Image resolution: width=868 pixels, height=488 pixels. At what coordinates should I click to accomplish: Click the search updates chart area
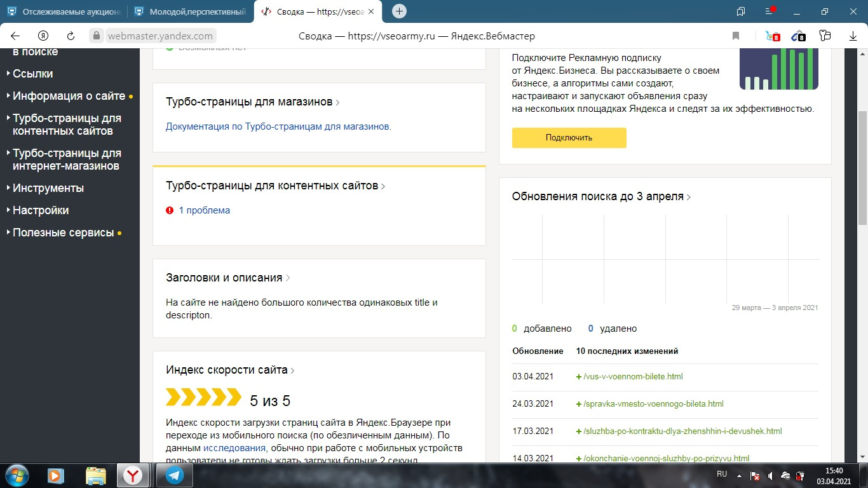click(x=665, y=259)
